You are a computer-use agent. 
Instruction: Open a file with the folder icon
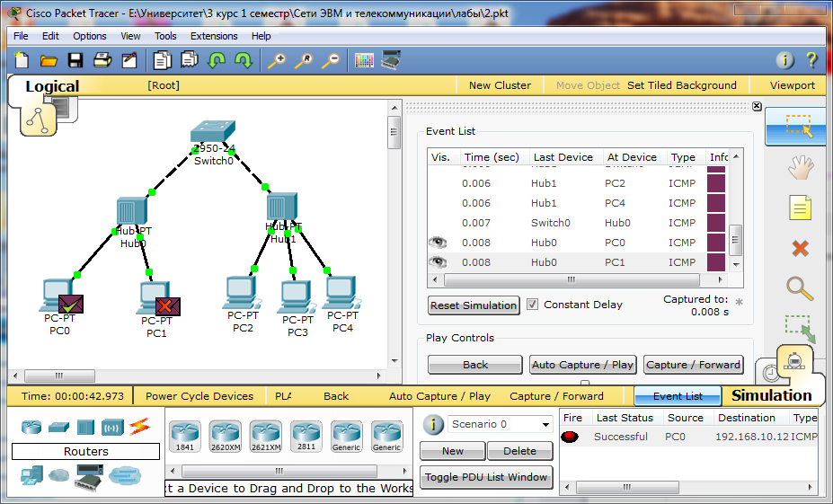click(x=49, y=60)
